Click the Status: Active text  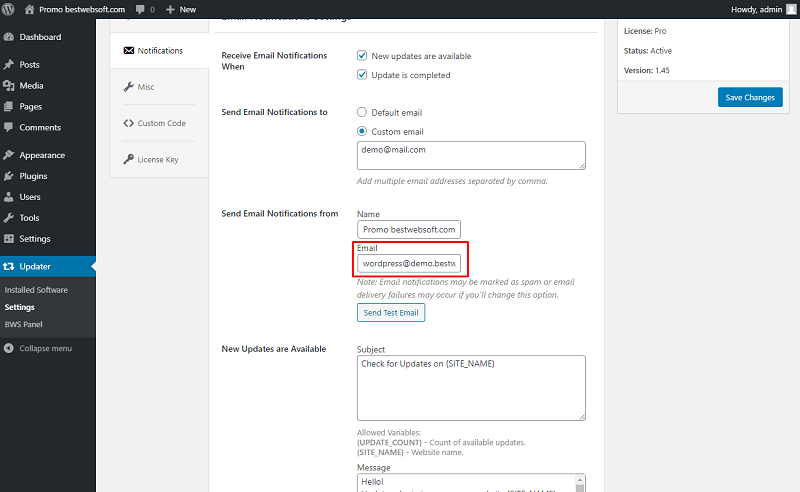(x=647, y=51)
